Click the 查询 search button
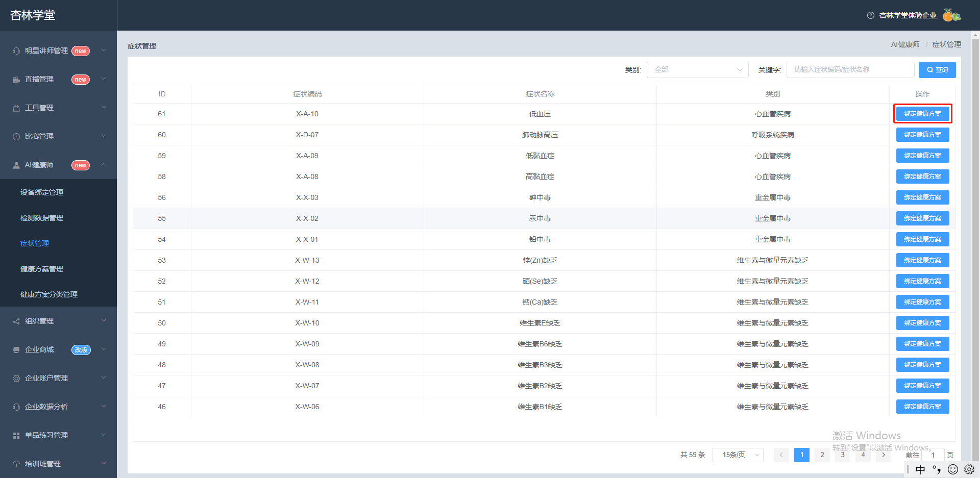Viewport: 980px width, 478px height. (x=937, y=70)
